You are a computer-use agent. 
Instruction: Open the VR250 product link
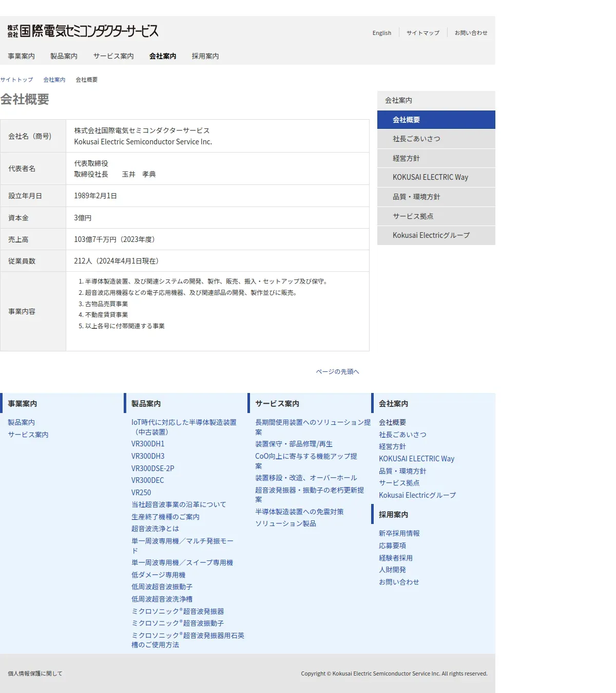point(141,493)
